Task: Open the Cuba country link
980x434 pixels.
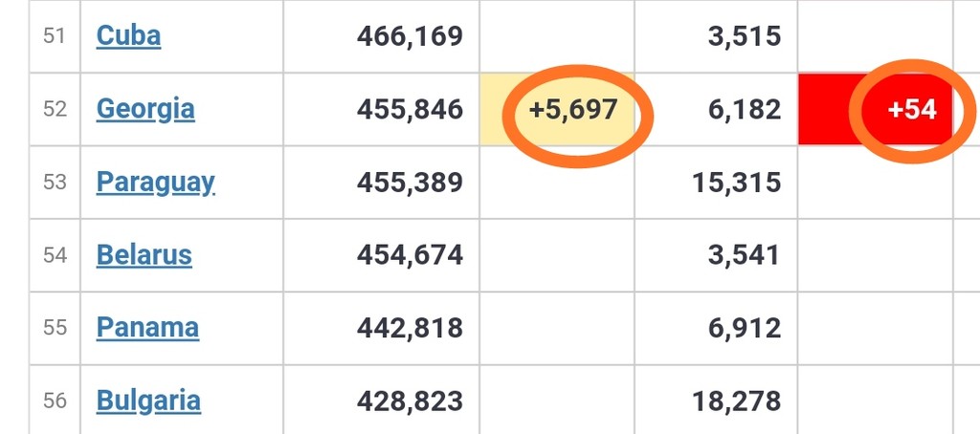Action: [128, 35]
